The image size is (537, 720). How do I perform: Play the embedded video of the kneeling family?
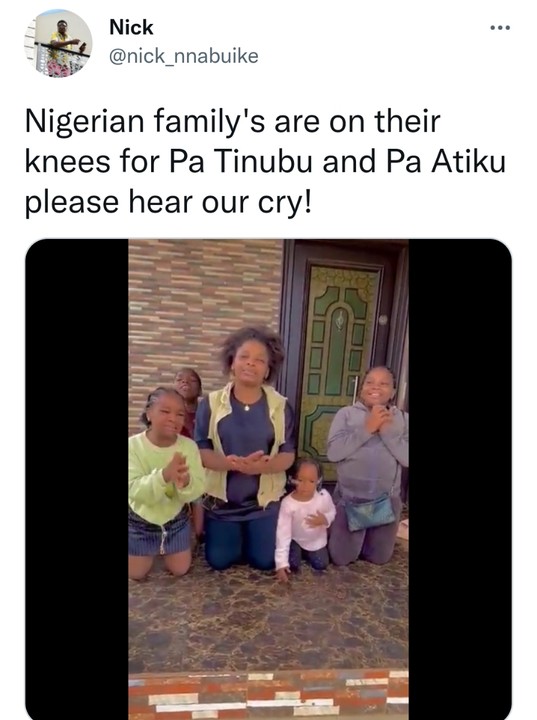click(268, 479)
